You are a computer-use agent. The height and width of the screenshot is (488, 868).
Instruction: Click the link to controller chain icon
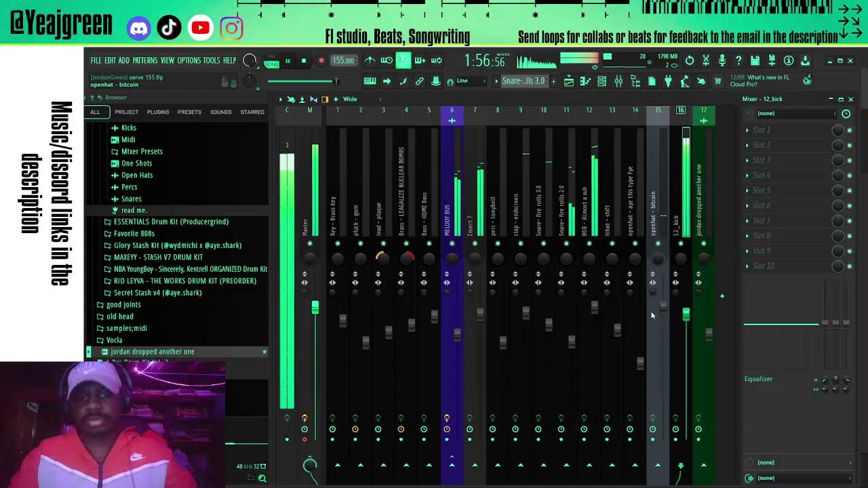419,81
